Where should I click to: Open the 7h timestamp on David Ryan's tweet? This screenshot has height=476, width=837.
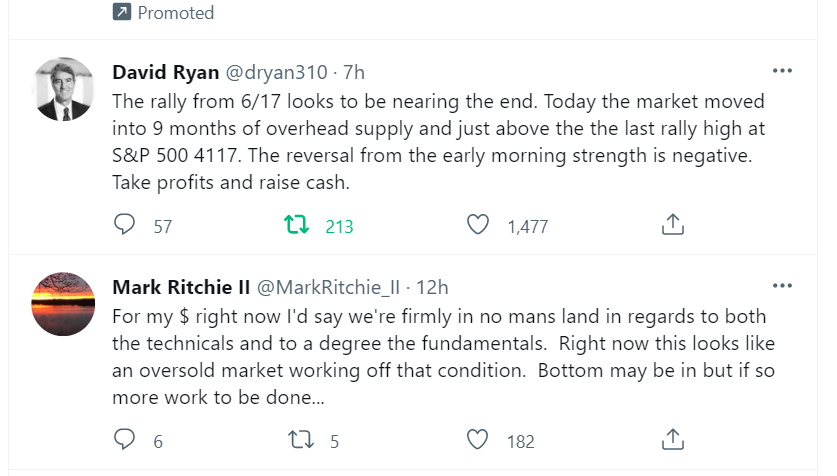(354, 73)
